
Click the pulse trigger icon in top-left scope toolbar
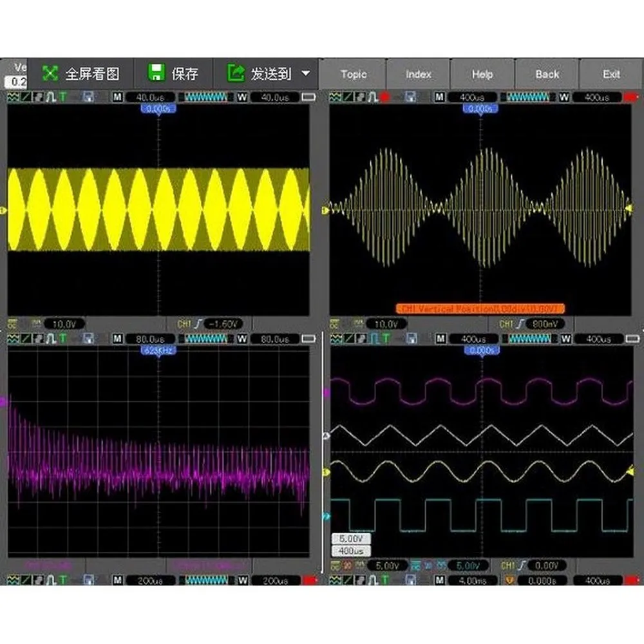(51, 97)
